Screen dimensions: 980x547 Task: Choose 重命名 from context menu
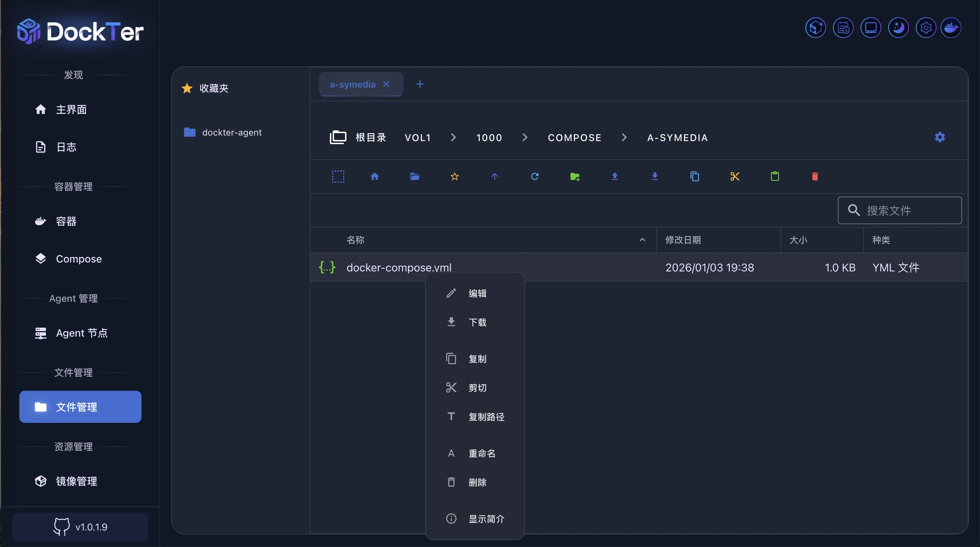(x=482, y=453)
